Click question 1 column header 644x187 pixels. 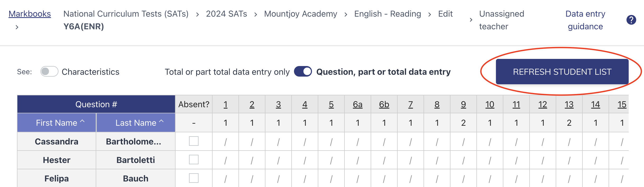click(x=226, y=104)
